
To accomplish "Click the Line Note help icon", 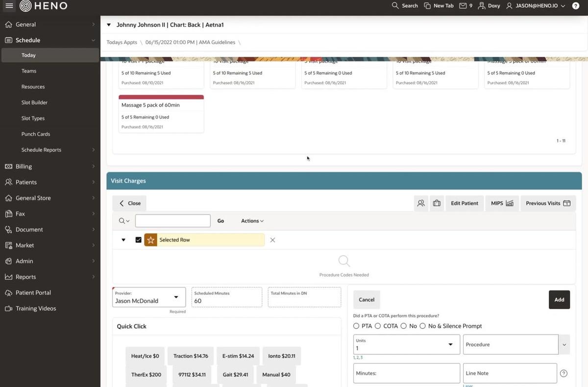I will click(x=563, y=373).
